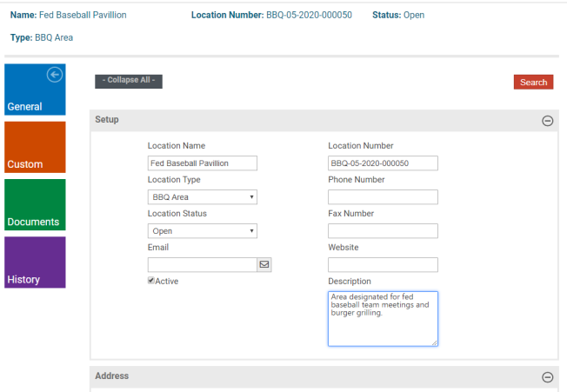Click the back arrow icon on General tile
The width and height of the screenshot is (567, 392).
click(55, 75)
